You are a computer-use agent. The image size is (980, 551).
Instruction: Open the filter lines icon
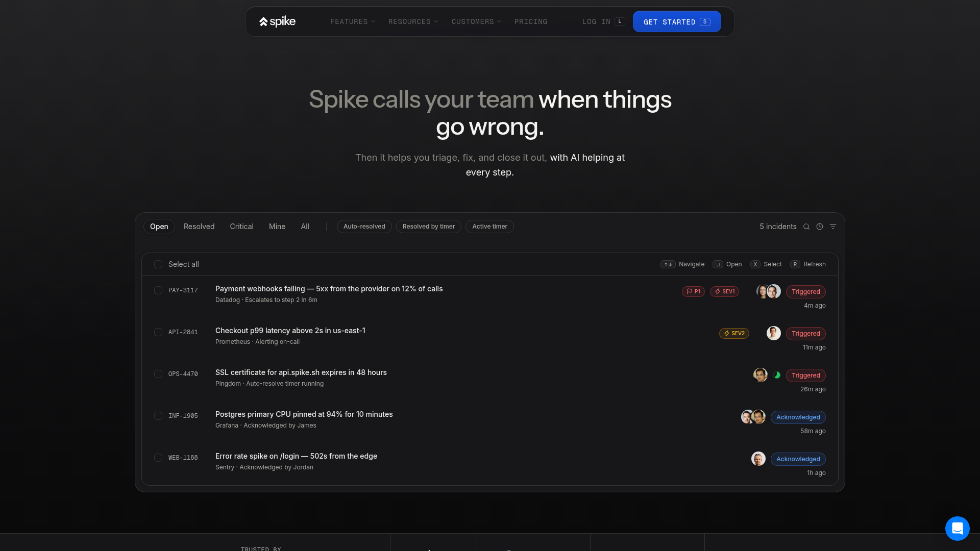point(833,227)
